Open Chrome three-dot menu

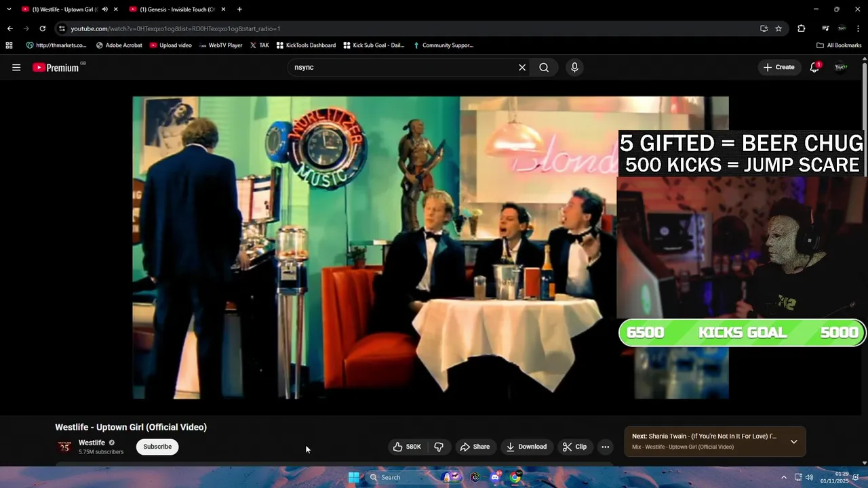click(859, 28)
